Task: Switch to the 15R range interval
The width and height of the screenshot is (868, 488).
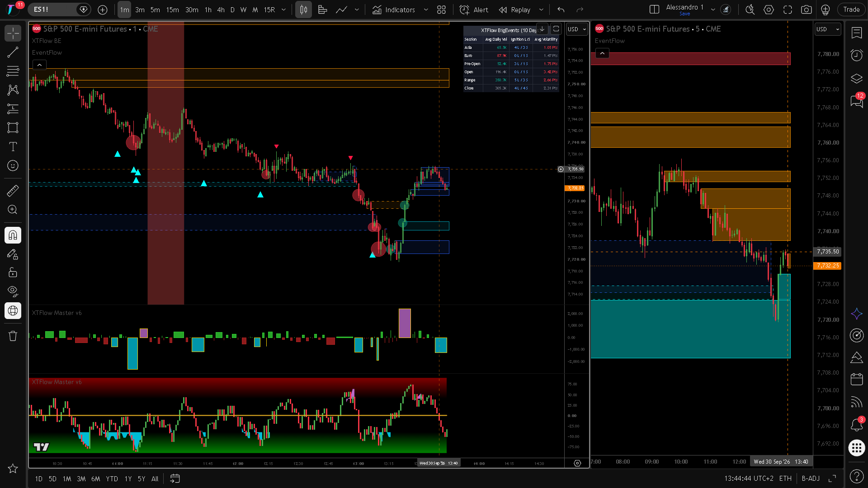Action: tap(269, 9)
